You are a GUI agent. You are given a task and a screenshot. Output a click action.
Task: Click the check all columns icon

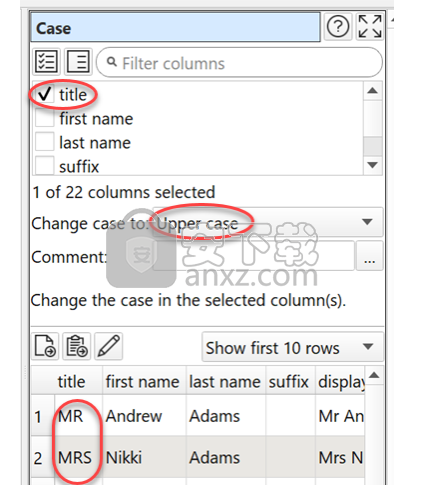tap(46, 62)
